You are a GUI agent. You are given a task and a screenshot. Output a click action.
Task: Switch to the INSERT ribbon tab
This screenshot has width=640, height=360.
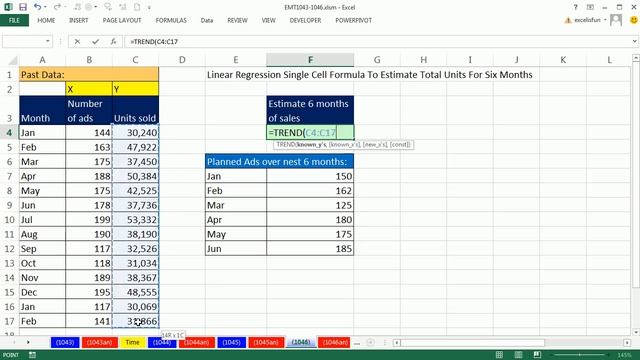click(78, 20)
